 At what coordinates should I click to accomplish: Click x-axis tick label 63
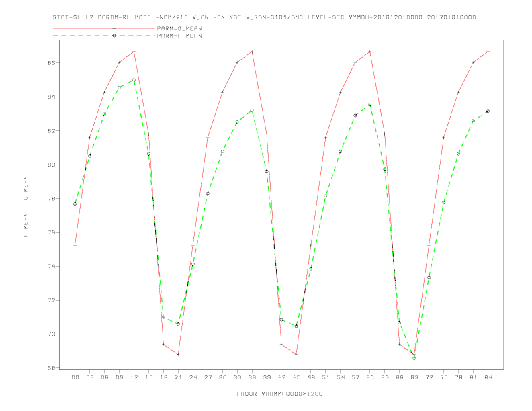point(385,377)
